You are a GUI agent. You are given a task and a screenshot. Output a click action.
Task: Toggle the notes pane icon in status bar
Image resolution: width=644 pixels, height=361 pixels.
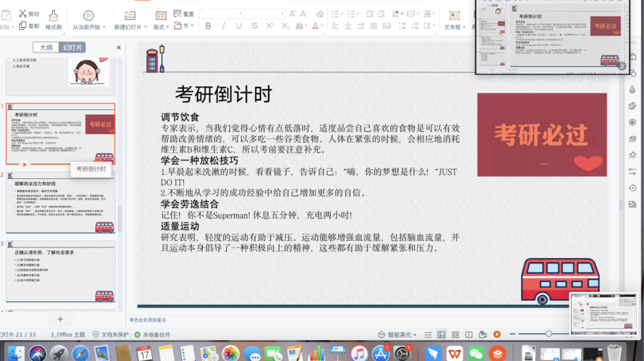point(428,335)
